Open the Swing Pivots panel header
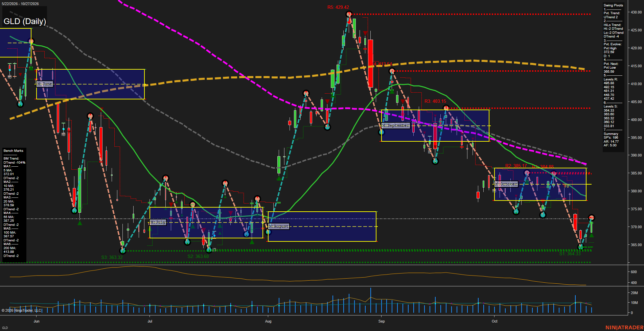The height and width of the screenshot is (331, 644). coord(613,5)
